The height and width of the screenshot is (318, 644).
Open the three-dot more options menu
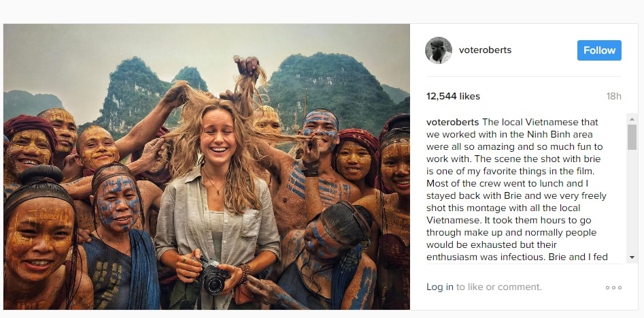(613, 287)
